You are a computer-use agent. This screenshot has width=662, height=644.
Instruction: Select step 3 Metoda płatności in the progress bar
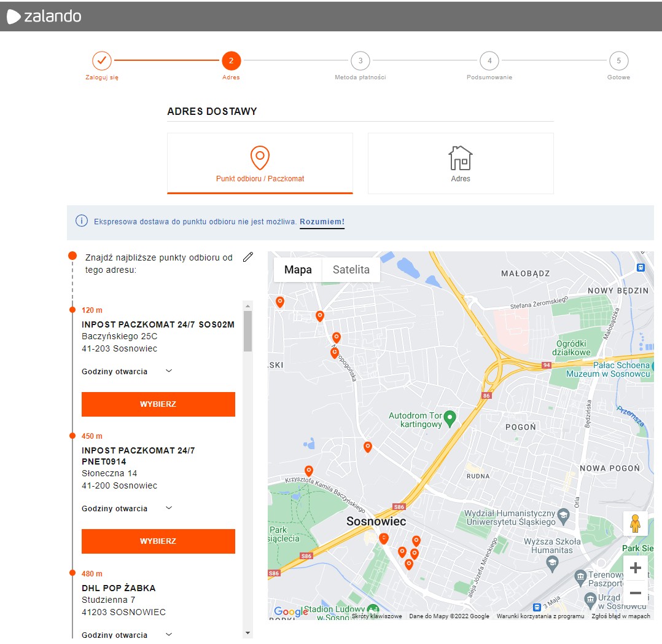pyautogui.click(x=360, y=61)
